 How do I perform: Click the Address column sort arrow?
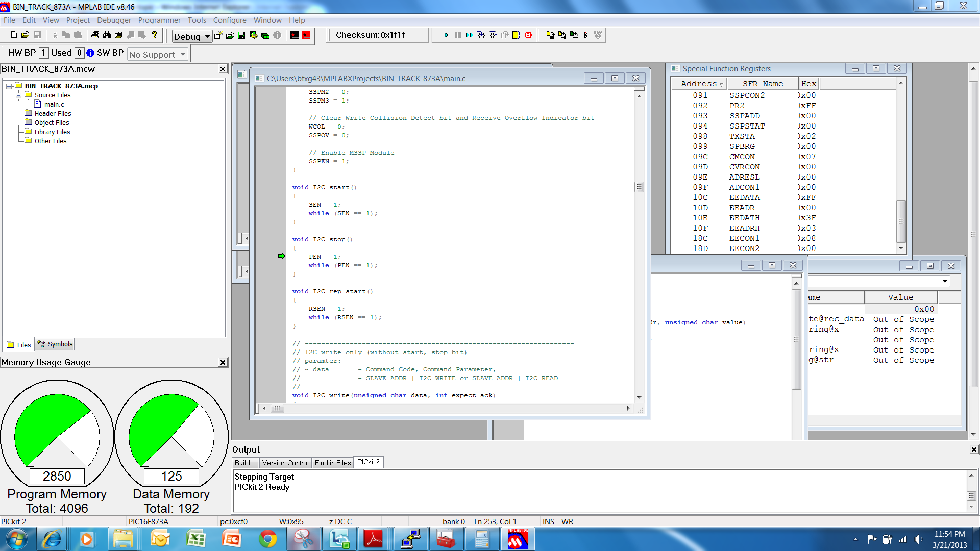[x=721, y=84]
